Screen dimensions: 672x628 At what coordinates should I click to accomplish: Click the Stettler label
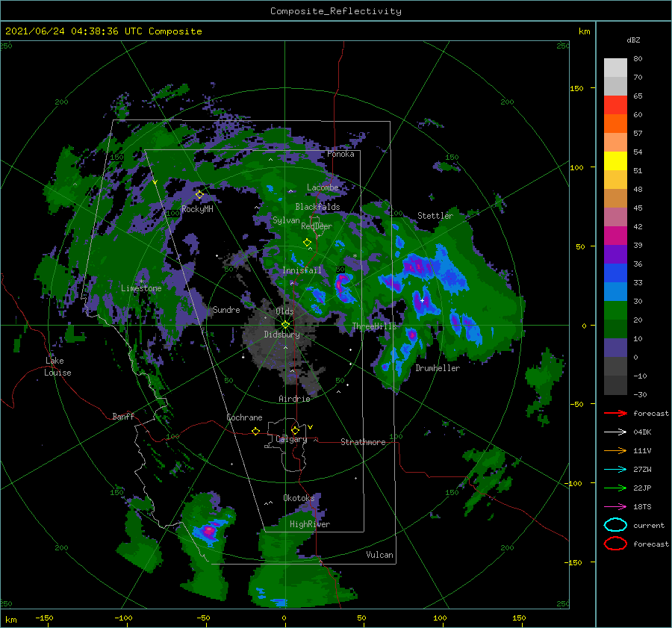(435, 216)
